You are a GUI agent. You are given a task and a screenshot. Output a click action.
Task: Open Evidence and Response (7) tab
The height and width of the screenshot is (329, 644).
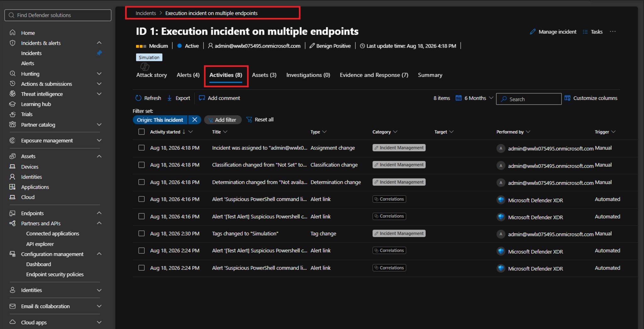(x=374, y=75)
